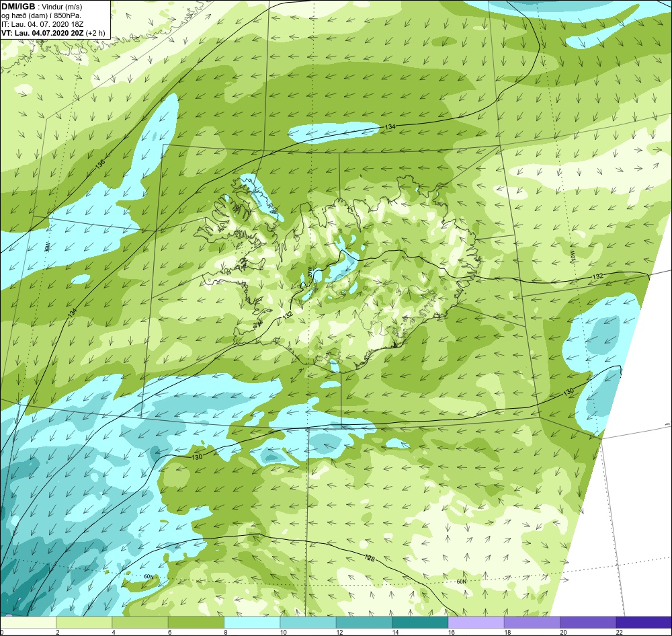
Task: Pick the 8–10 m/s light cyan legend swatch
Action: 252,622
